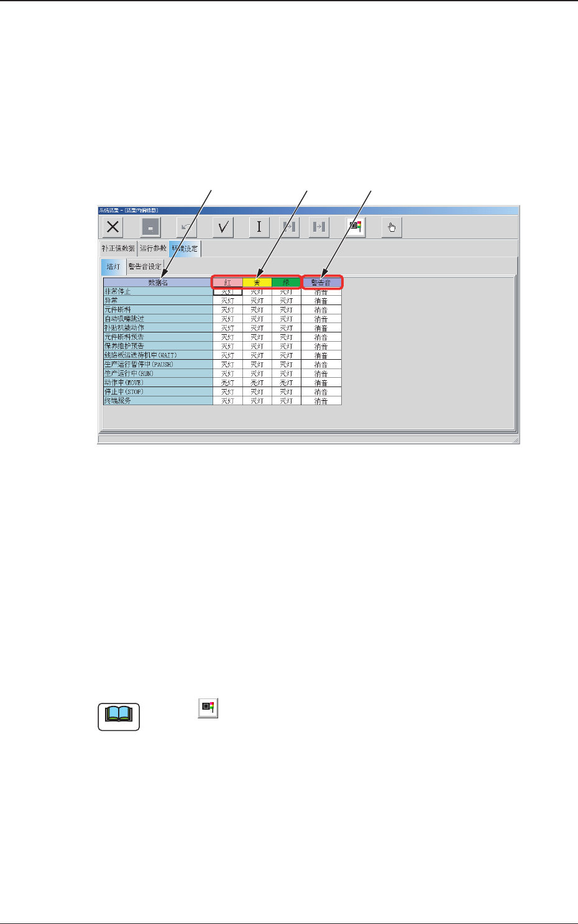Click the X cancel toolbar icon
The height and width of the screenshot is (924, 578).
pos(113,227)
